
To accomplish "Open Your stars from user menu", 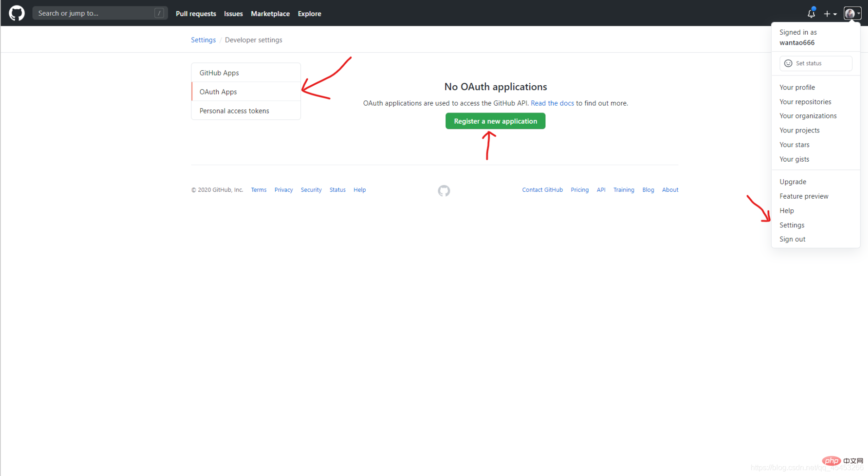I will [794, 145].
